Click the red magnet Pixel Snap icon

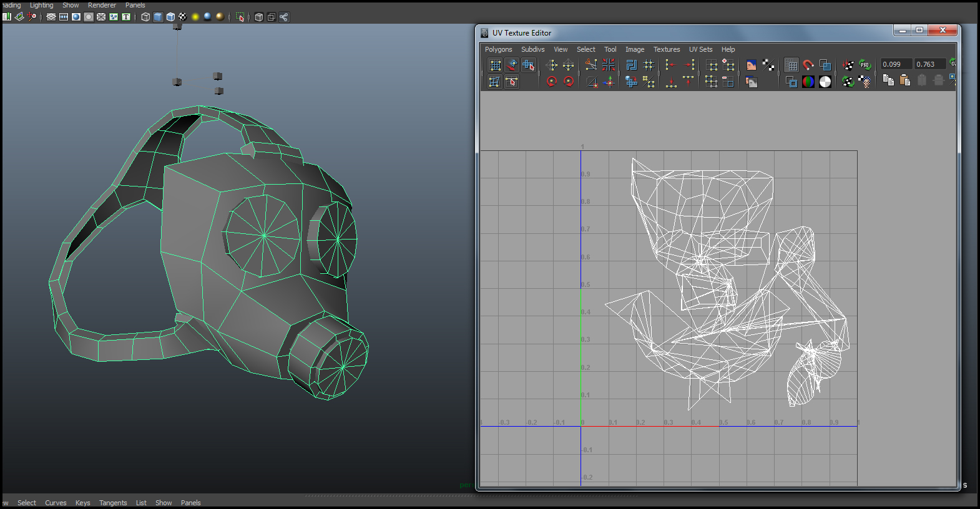[808, 65]
